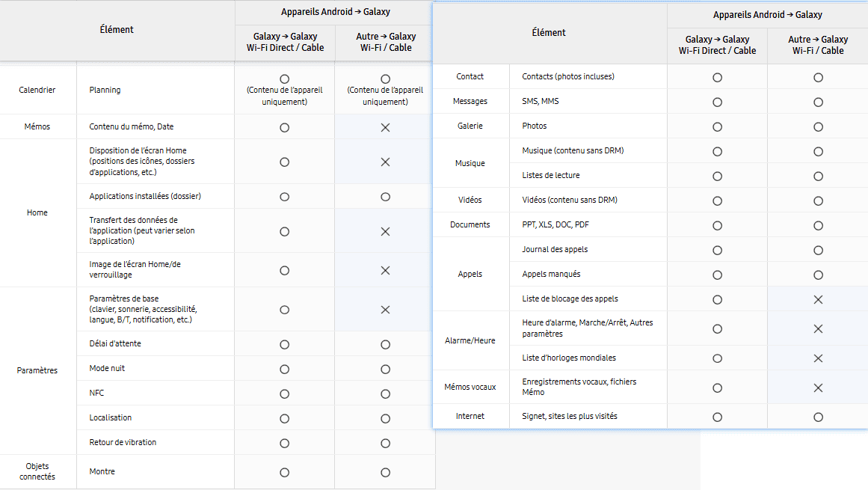Click the 'Home' category cell
This screenshot has width=868, height=490.
click(x=37, y=212)
